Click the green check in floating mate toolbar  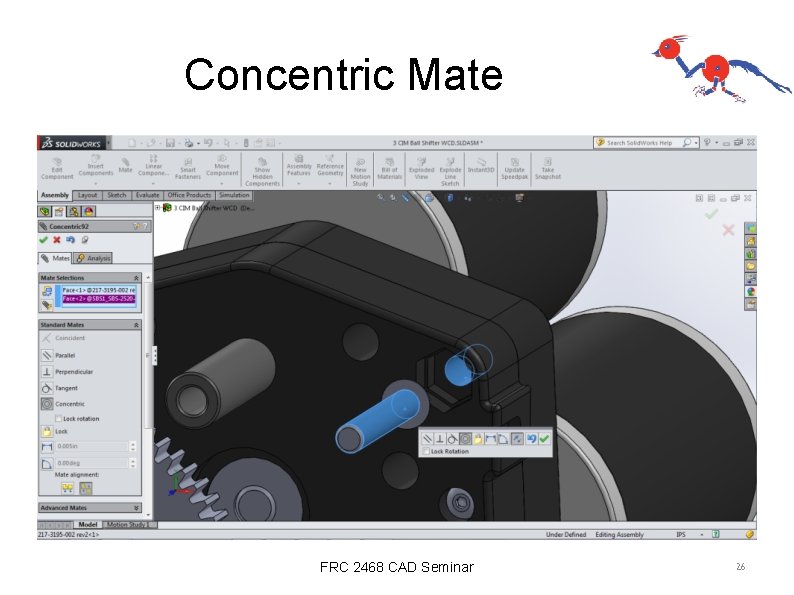544,439
